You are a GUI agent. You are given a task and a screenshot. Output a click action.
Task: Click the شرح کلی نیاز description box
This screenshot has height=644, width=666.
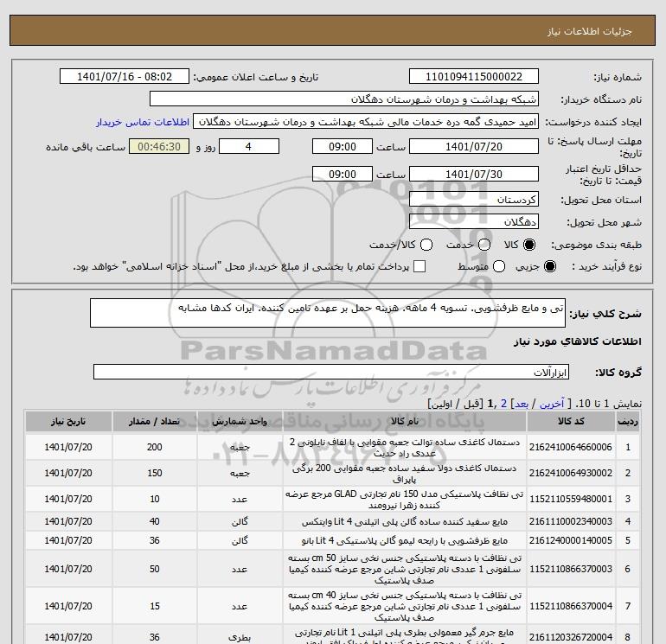pos(328,313)
